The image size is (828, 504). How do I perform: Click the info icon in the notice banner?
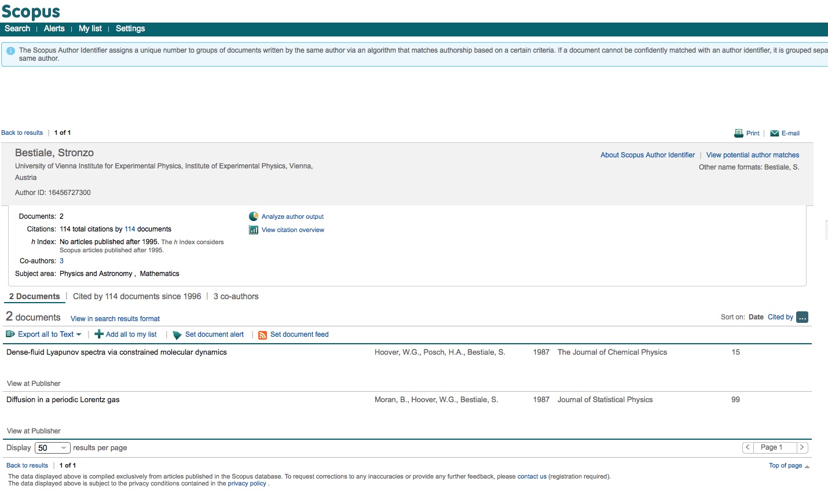tap(10, 51)
